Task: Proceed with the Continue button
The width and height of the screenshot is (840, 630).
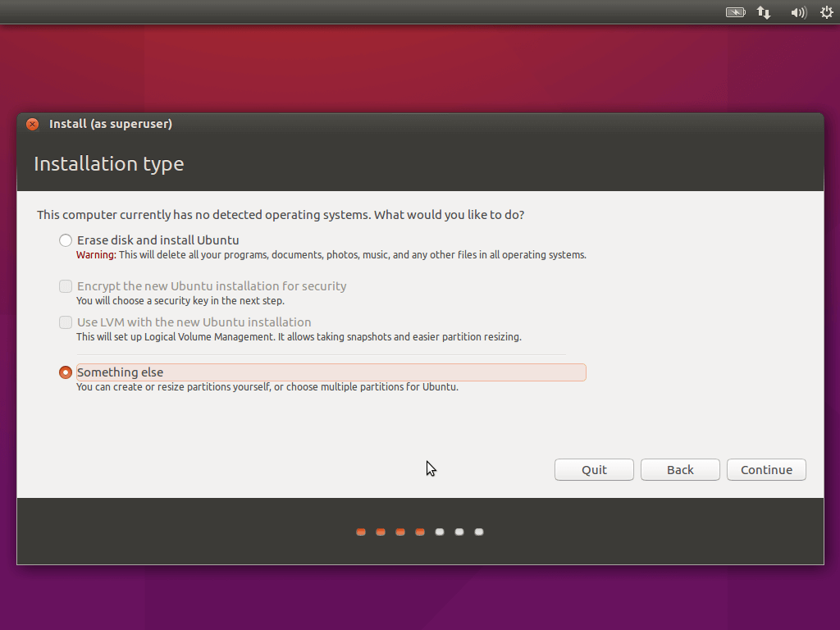Action: point(767,470)
